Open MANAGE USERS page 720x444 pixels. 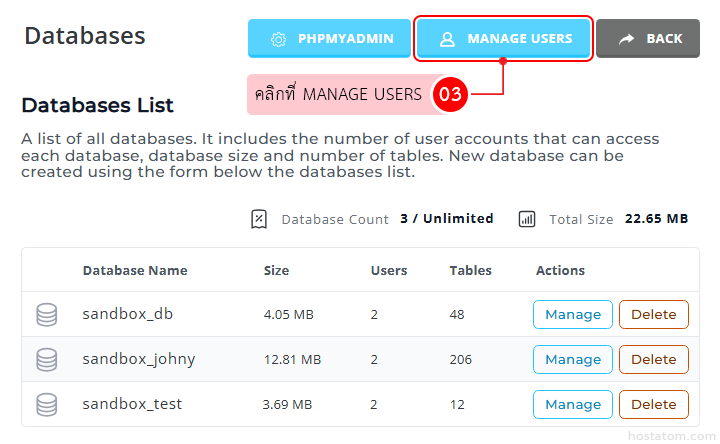pos(503,39)
